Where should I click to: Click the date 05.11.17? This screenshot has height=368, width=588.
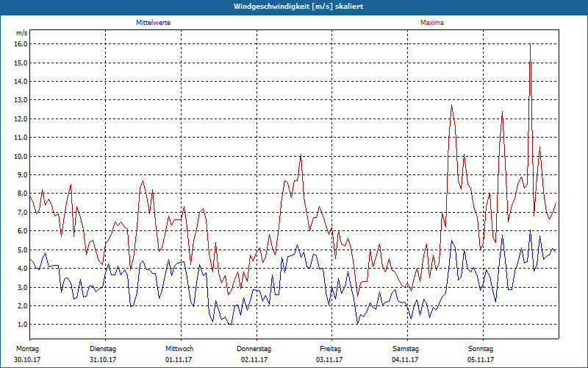tap(481, 360)
